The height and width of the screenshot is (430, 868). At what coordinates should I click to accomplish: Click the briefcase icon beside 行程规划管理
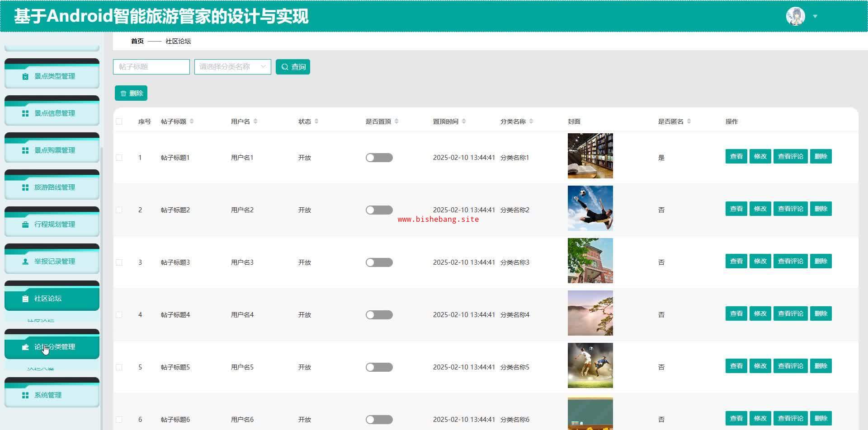25,224
